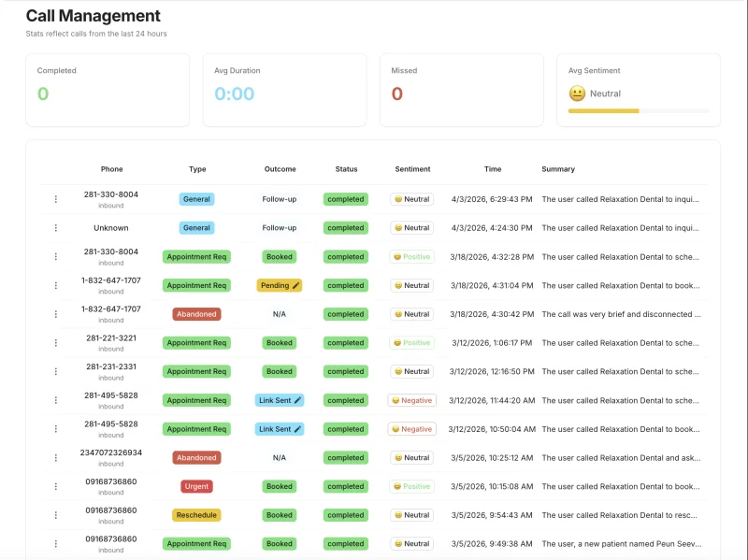Image resolution: width=748 pixels, height=560 pixels.
Task: Open the three-dot menu for the Urgent call row
Action: 55,487
